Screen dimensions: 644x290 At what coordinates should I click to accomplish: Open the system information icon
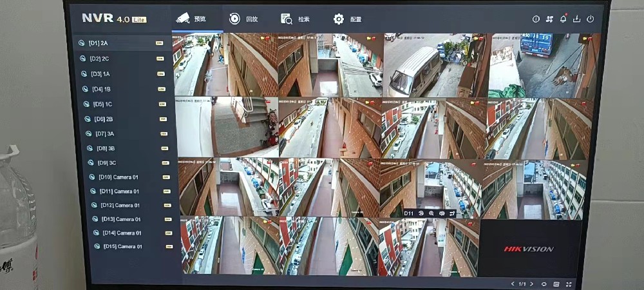tap(536, 19)
